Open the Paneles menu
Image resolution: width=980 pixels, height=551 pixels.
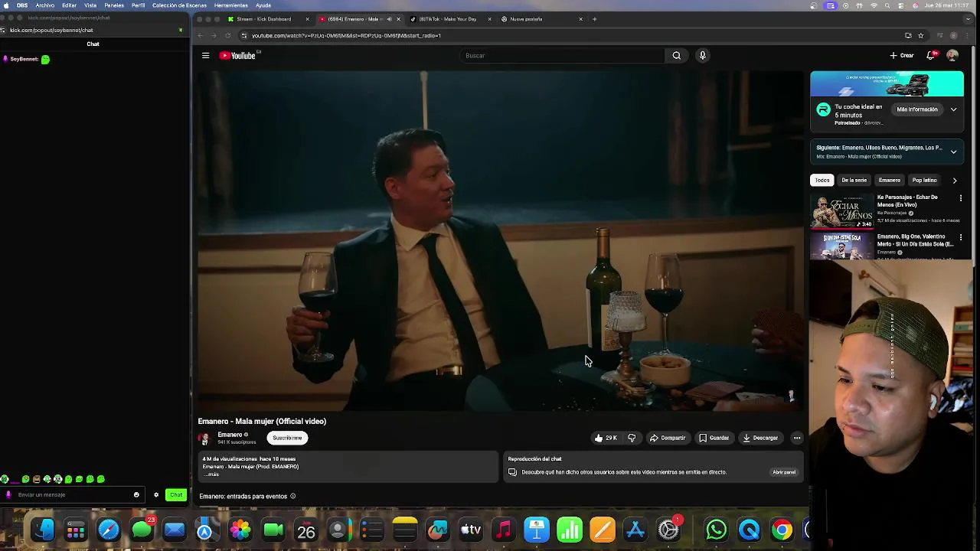point(114,5)
